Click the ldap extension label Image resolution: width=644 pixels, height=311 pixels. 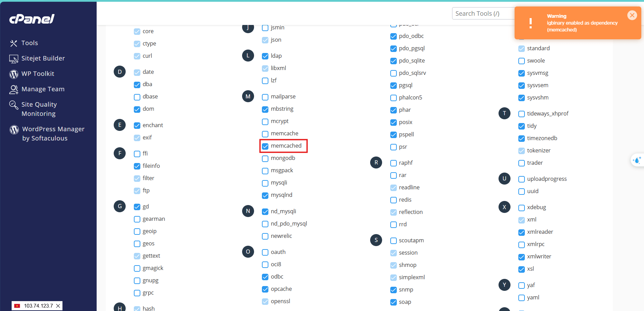[276, 56]
